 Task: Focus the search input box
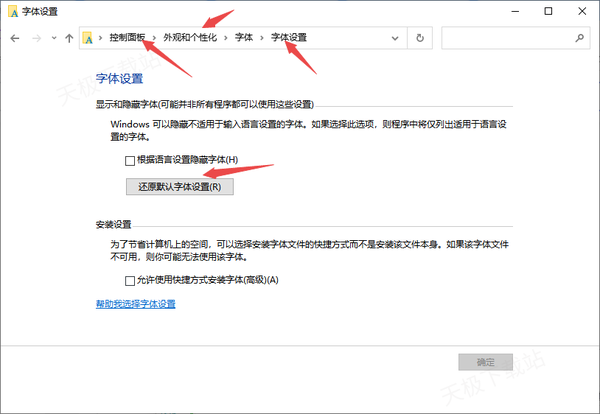515,38
